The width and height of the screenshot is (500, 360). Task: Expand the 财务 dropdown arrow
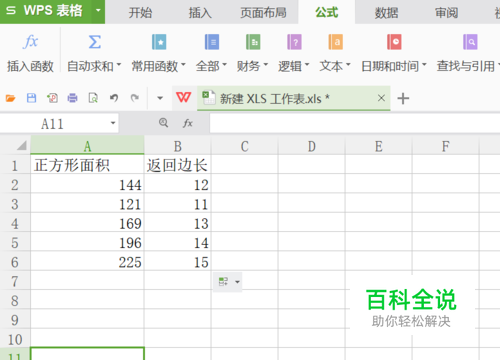pyautogui.click(x=266, y=64)
